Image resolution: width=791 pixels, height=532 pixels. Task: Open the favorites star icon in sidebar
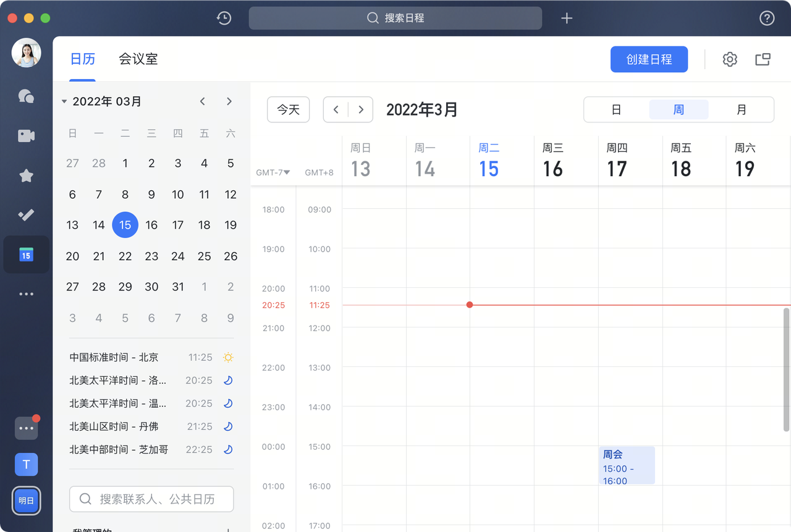[26, 176]
